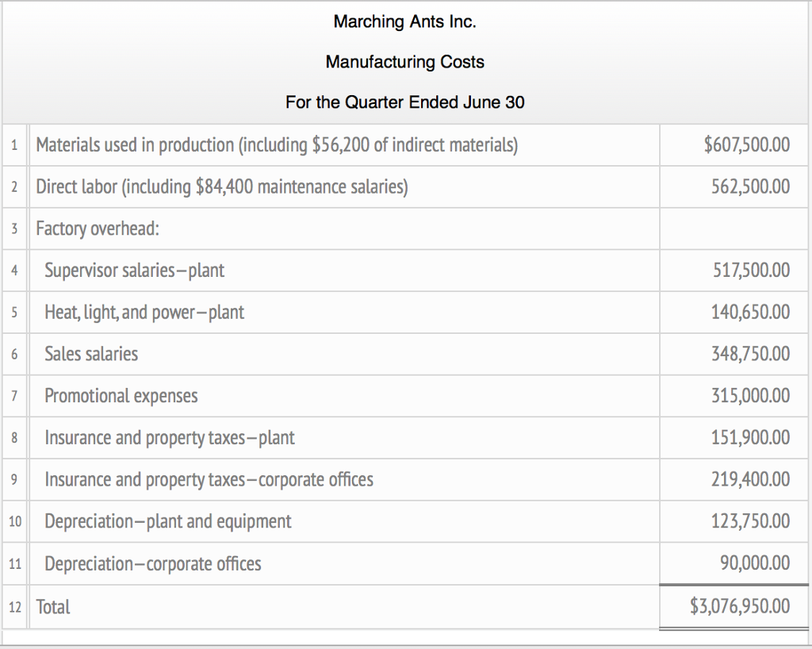Screen dimensions: 812x649
Task: Click the Direct labor row label
Action: pos(222,187)
